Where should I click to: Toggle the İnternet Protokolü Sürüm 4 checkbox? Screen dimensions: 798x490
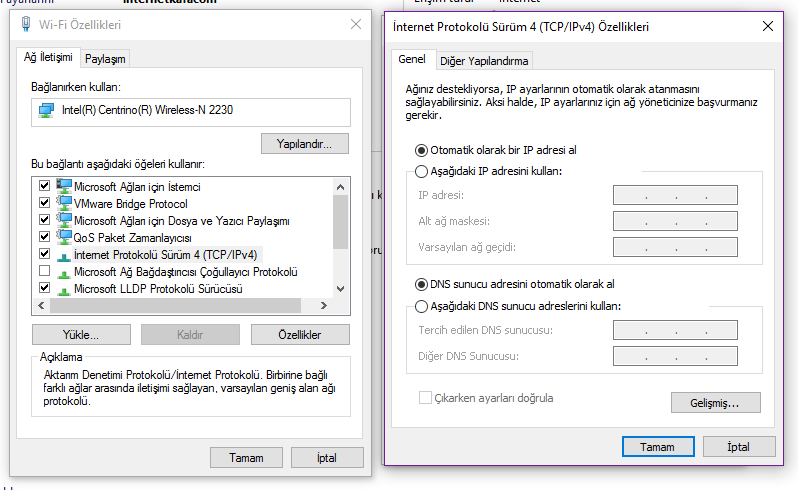point(44,253)
